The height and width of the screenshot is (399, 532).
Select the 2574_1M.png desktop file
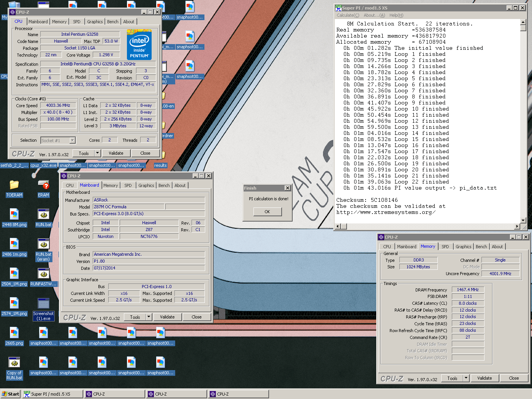click(x=14, y=307)
